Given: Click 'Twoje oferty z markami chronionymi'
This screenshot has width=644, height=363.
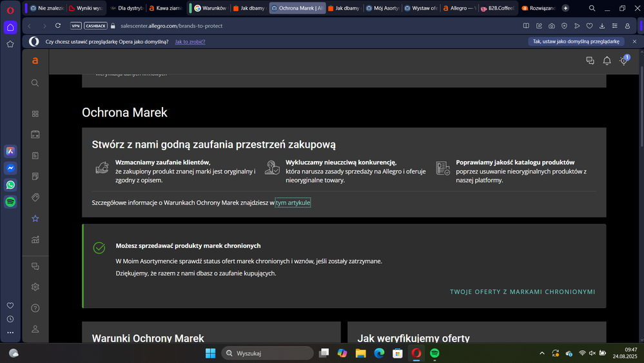Looking at the screenshot, I should click(522, 292).
